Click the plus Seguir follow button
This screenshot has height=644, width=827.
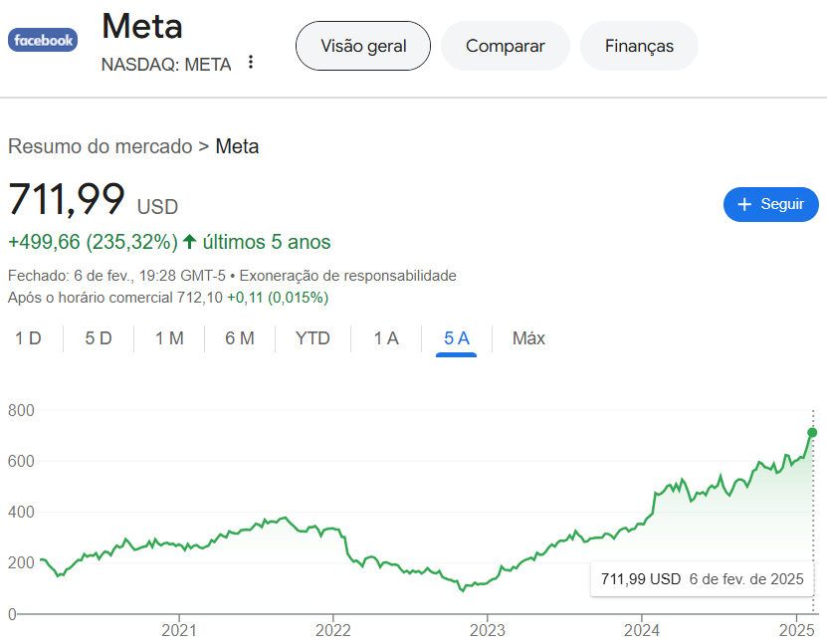click(770, 204)
